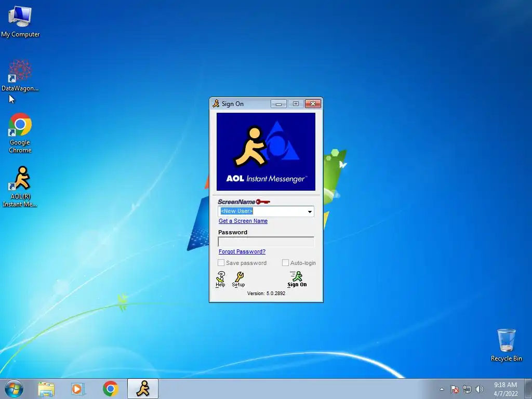Open the volume speaker tray icon

[x=480, y=389]
